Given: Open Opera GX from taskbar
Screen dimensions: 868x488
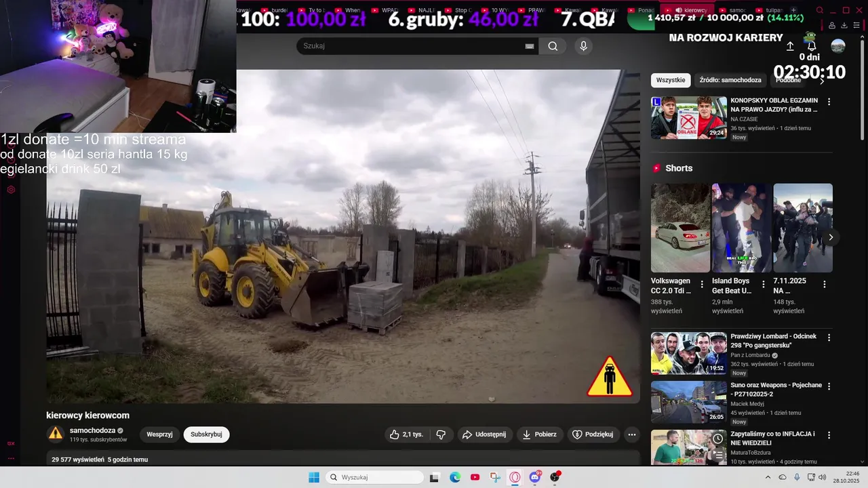Looking at the screenshot, I should (515, 477).
